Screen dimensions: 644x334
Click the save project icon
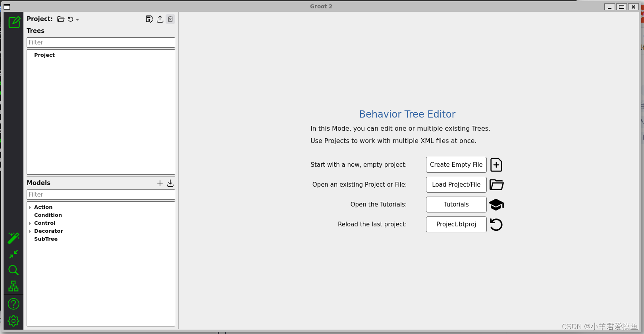tap(149, 19)
